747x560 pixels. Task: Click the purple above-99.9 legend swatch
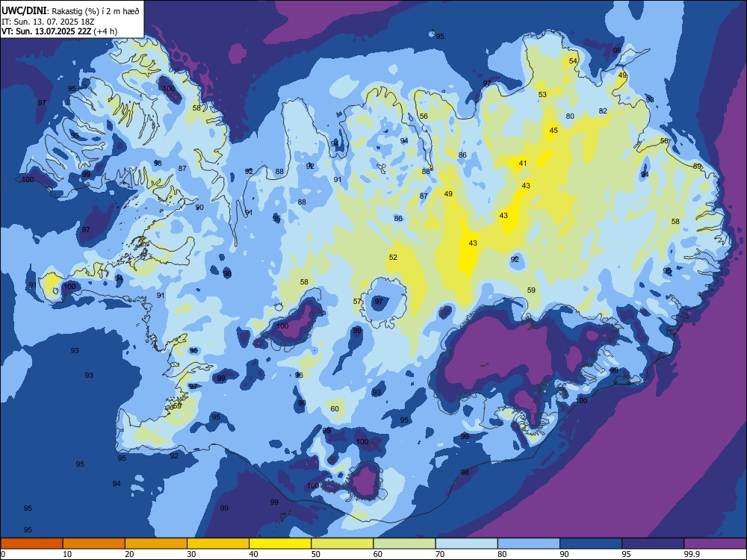click(715, 544)
